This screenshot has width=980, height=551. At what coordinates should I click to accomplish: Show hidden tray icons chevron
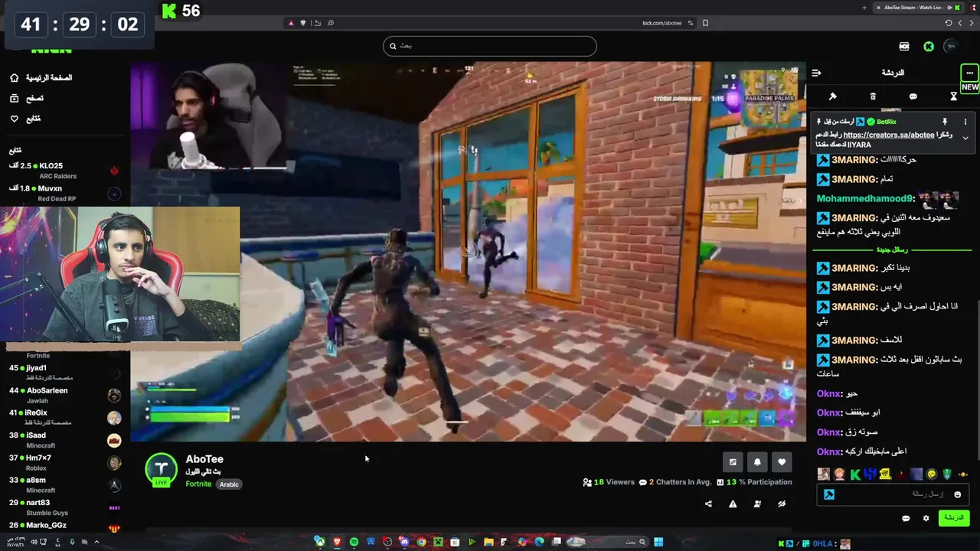point(96,542)
